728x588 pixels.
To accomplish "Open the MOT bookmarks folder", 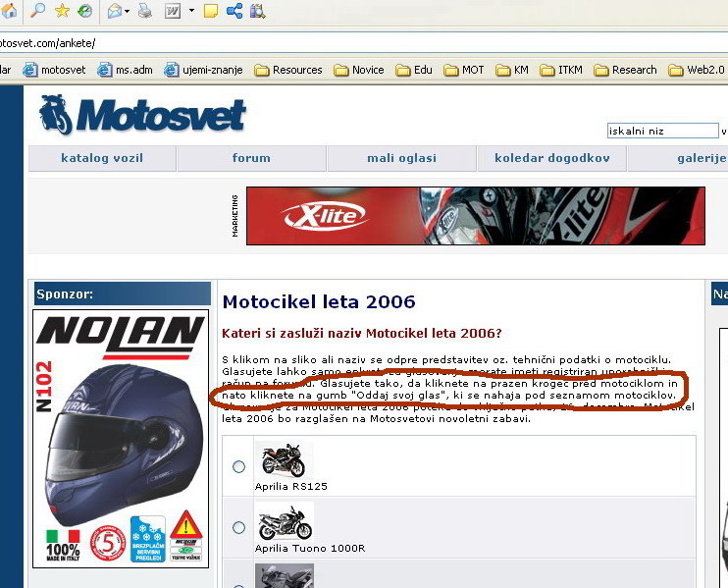I will [x=464, y=70].
